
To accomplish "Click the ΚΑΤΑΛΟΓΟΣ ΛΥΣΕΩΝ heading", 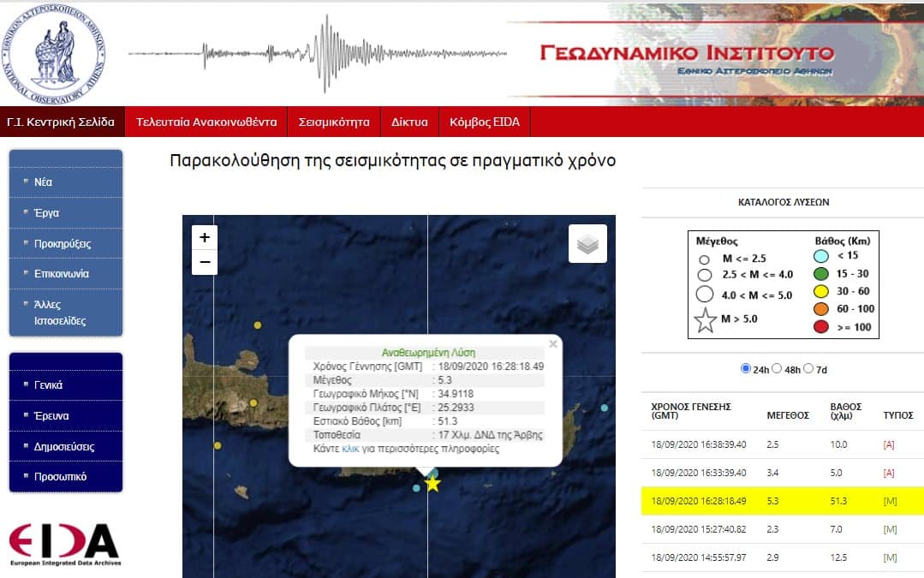I will click(784, 202).
